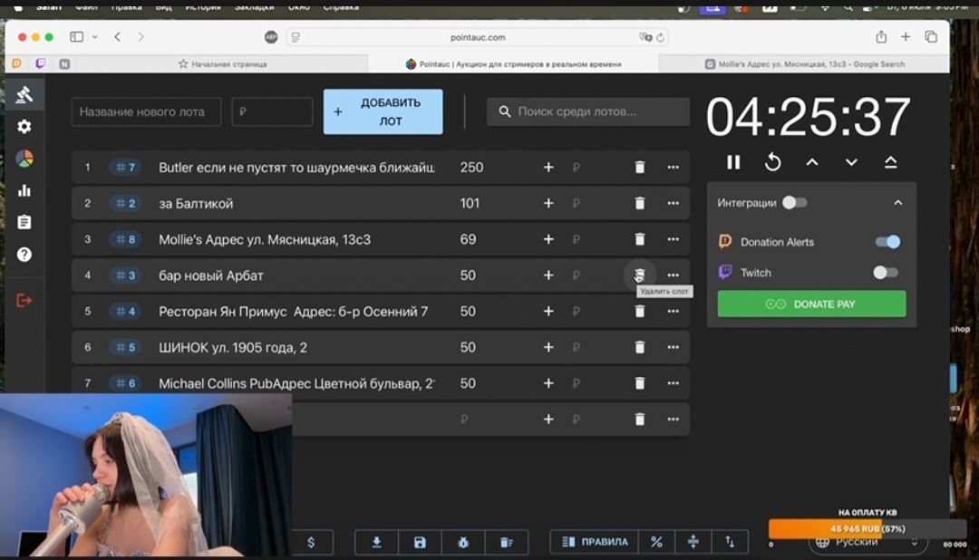Open the ПРАВИЛА rules button
979x560 pixels.
pyautogui.click(x=595, y=542)
